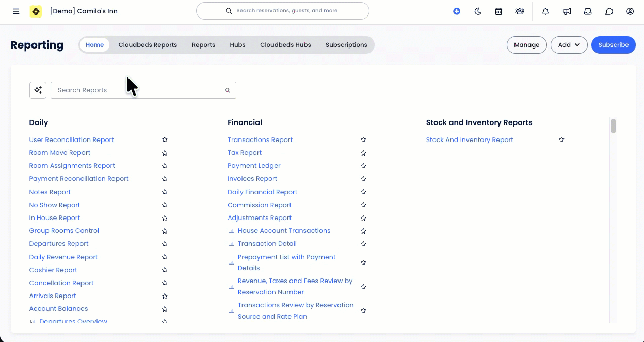
Task: Switch to the Hubs tab
Action: pyautogui.click(x=237, y=45)
